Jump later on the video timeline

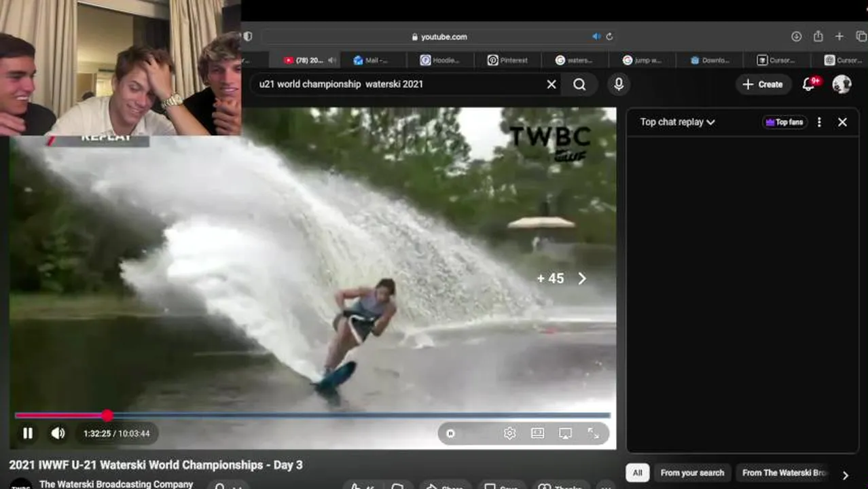coord(359,415)
